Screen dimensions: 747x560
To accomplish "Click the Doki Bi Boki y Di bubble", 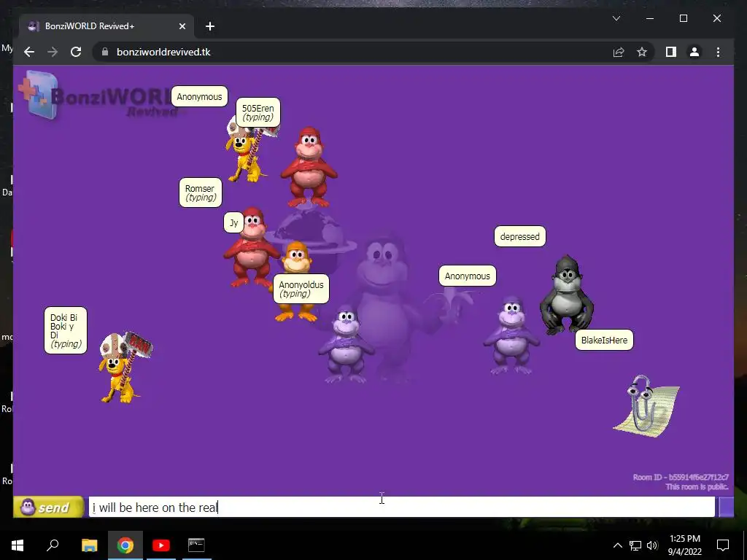I will [66, 330].
